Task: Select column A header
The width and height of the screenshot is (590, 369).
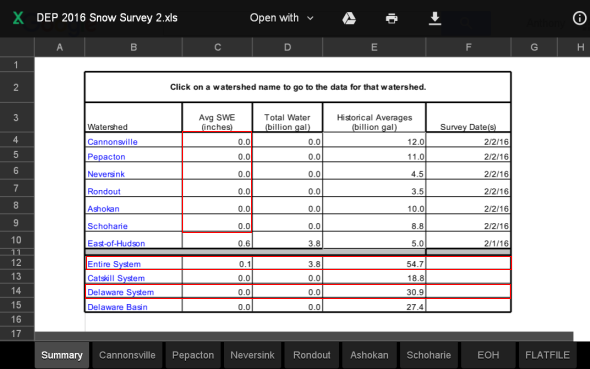Action: click(59, 47)
